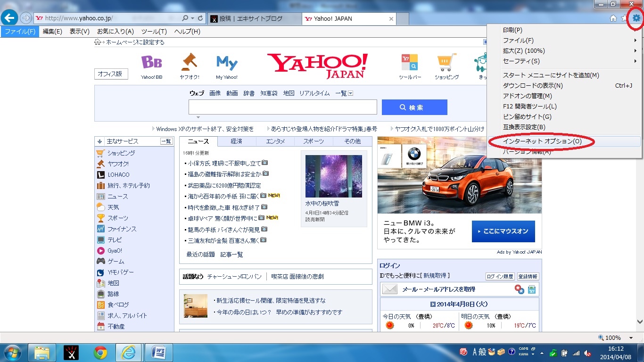The width and height of the screenshot is (644, 362).
Task: Click the gear tools icon
Action: 636,18
